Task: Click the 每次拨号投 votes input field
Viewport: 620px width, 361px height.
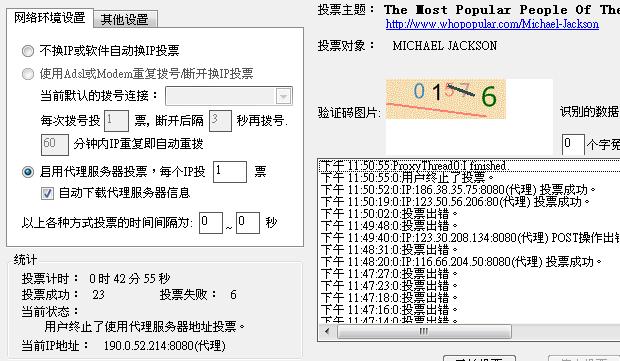Action: [x=116, y=121]
